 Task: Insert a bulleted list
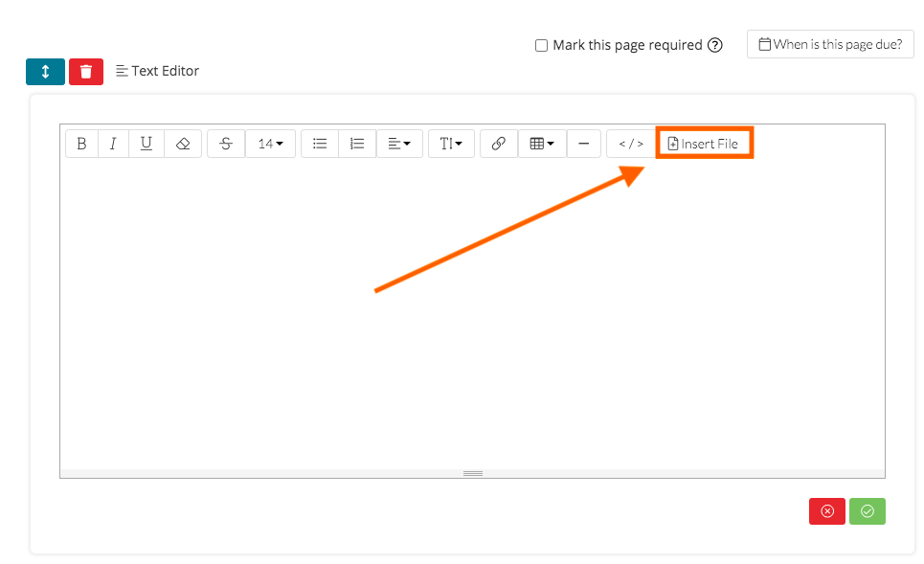pyautogui.click(x=320, y=144)
